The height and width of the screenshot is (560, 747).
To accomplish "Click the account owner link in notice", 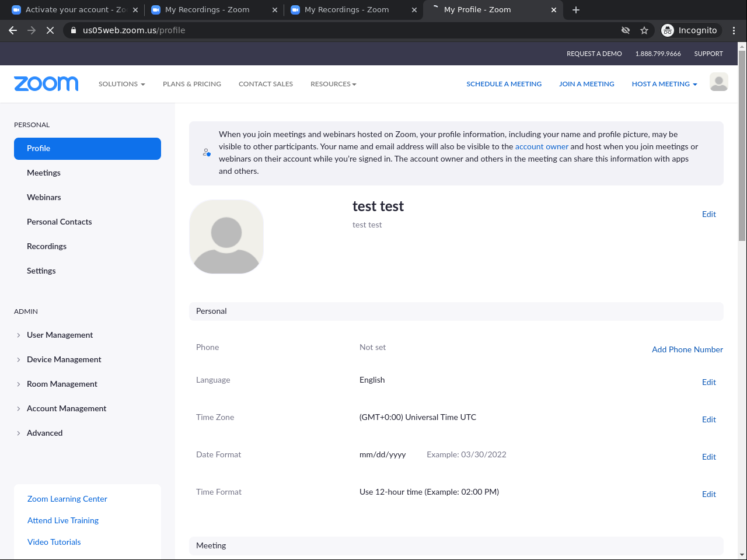I will click(542, 146).
